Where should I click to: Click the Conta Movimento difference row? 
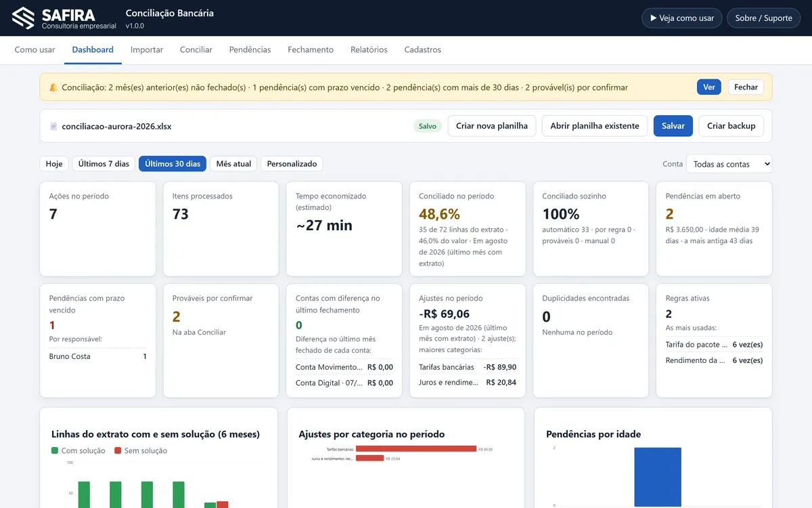click(x=344, y=367)
